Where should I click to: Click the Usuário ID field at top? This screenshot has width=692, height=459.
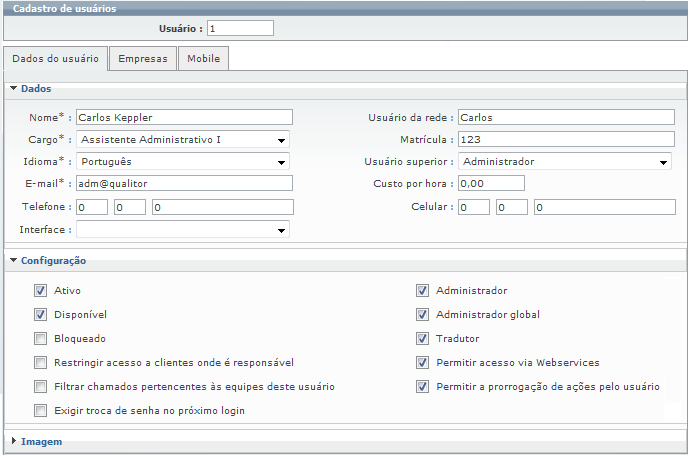point(240,27)
